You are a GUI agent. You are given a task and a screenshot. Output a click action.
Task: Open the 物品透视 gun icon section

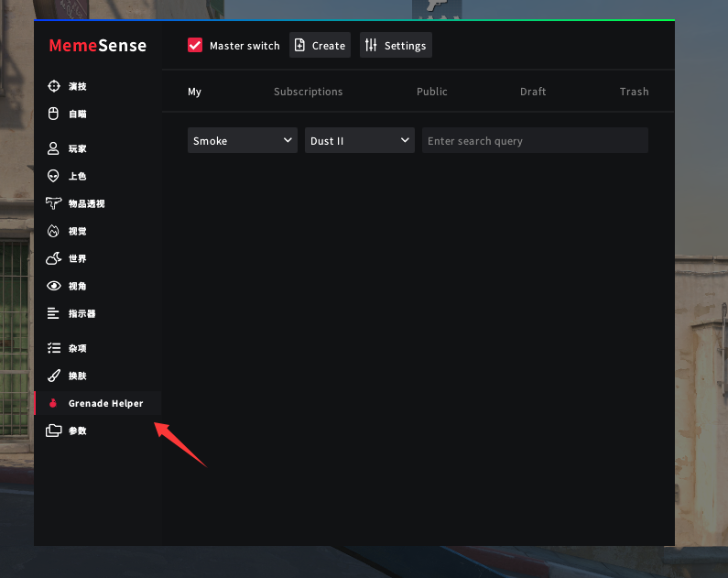[x=53, y=203]
